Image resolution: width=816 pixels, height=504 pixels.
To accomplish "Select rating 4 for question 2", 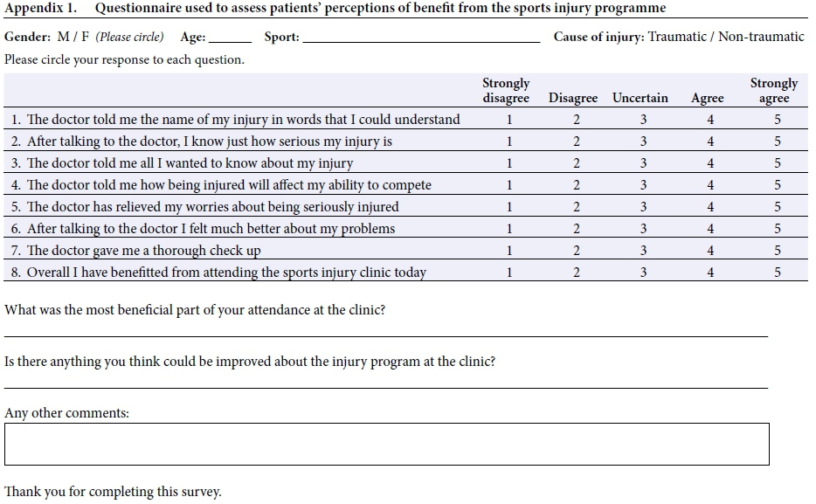I will (x=710, y=142).
